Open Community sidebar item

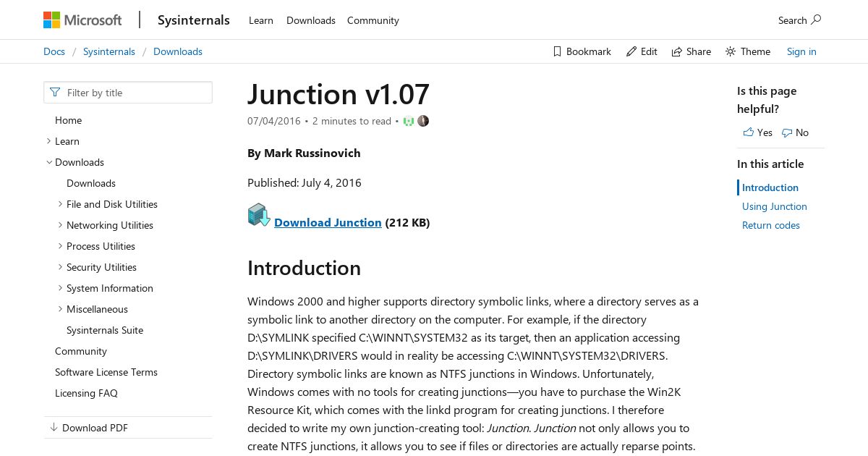pos(81,351)
